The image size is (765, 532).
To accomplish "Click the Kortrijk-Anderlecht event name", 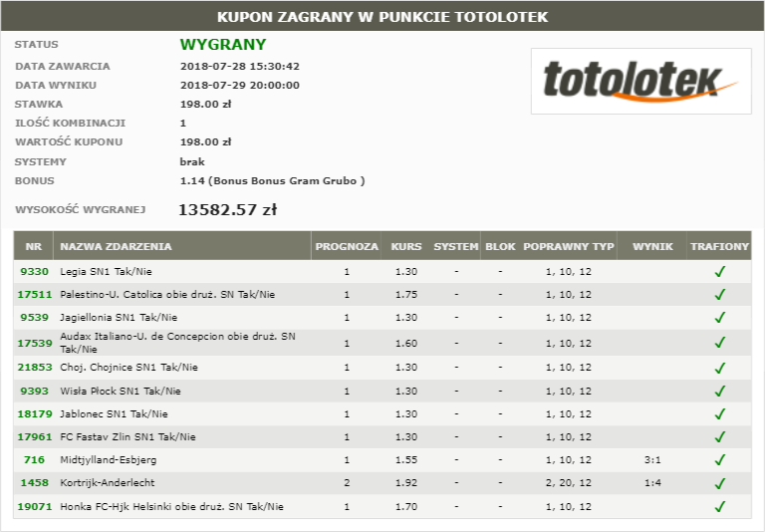I will point(108,483).
